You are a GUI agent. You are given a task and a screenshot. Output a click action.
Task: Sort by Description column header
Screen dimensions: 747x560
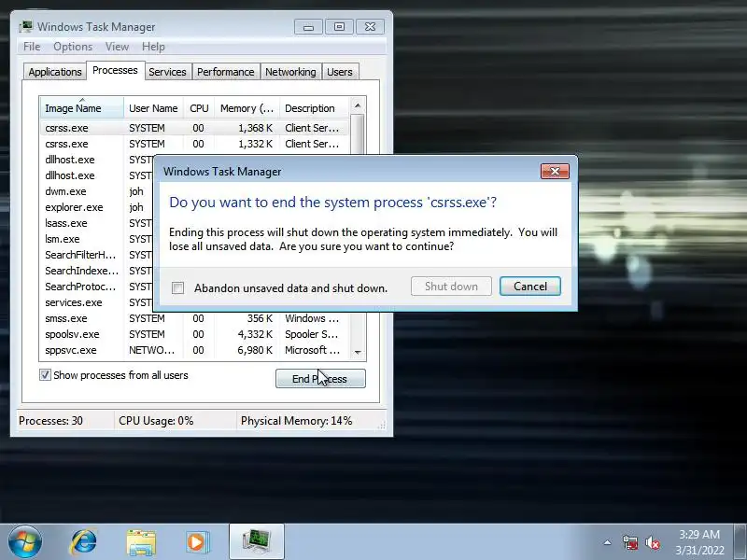(315, 108)
